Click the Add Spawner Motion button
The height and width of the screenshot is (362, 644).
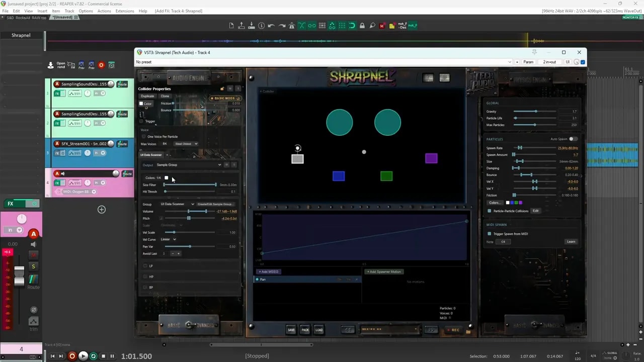[385, 272]
